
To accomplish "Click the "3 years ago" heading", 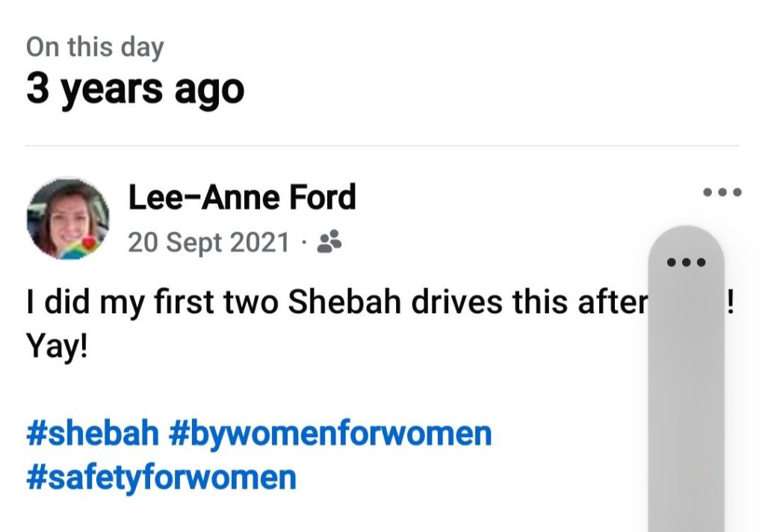I will tap(135, 89).
